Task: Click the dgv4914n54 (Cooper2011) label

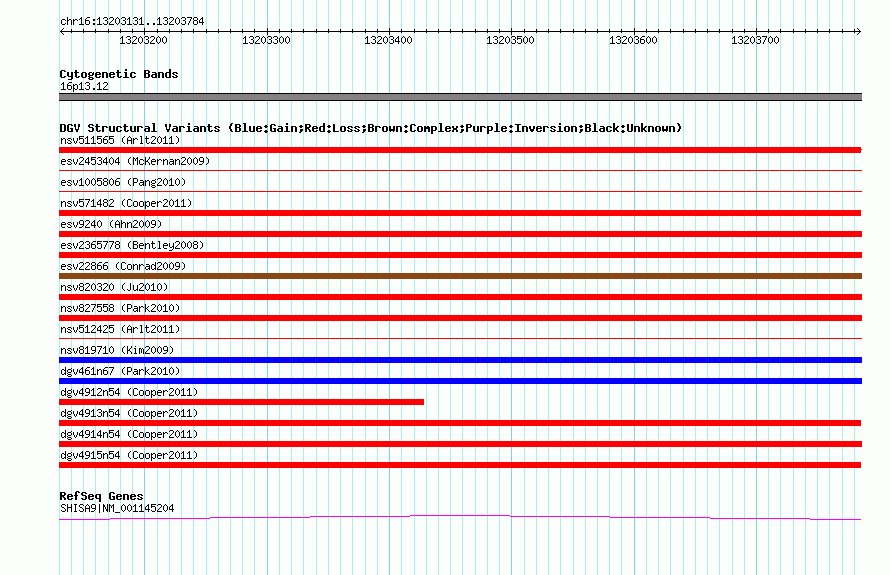Action: pyautogui.click(x=129, y=434)
